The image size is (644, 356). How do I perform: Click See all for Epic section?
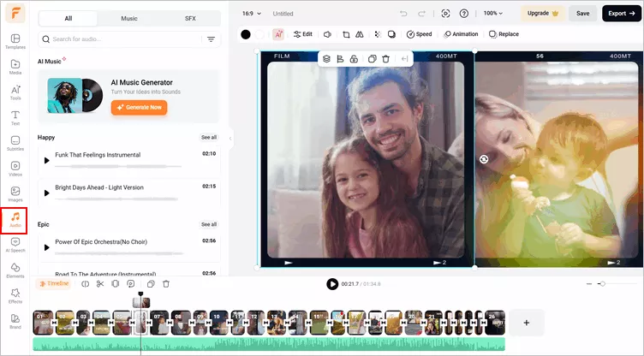point(209,224)
